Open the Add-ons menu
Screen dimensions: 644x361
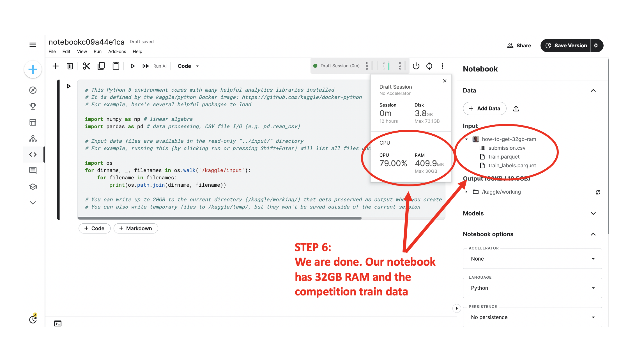117,52
